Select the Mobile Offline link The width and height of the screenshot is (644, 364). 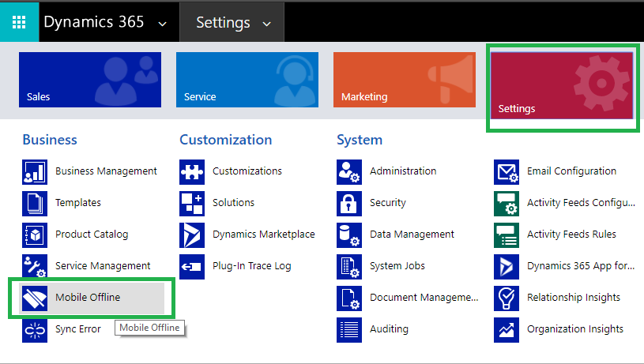tap(88, 298)
